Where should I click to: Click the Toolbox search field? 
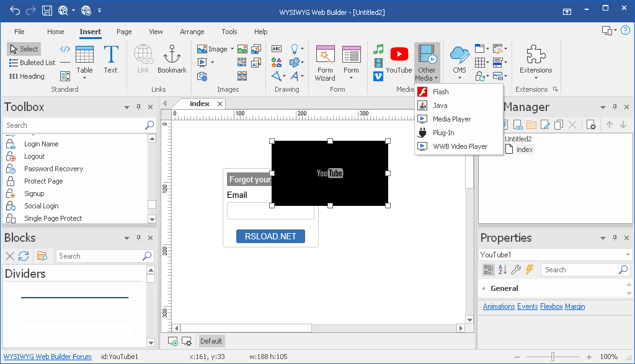(x=74, y=125)
